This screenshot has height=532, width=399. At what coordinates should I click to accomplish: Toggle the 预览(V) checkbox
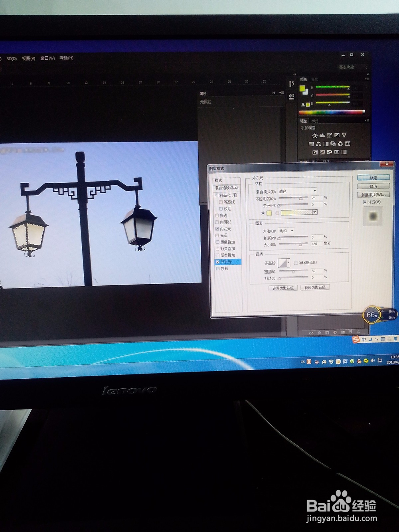pyautogui.click(x=365, y=202)
